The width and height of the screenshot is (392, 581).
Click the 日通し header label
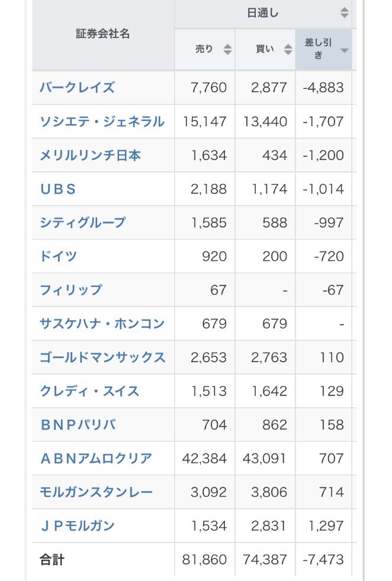click(263, 13)
